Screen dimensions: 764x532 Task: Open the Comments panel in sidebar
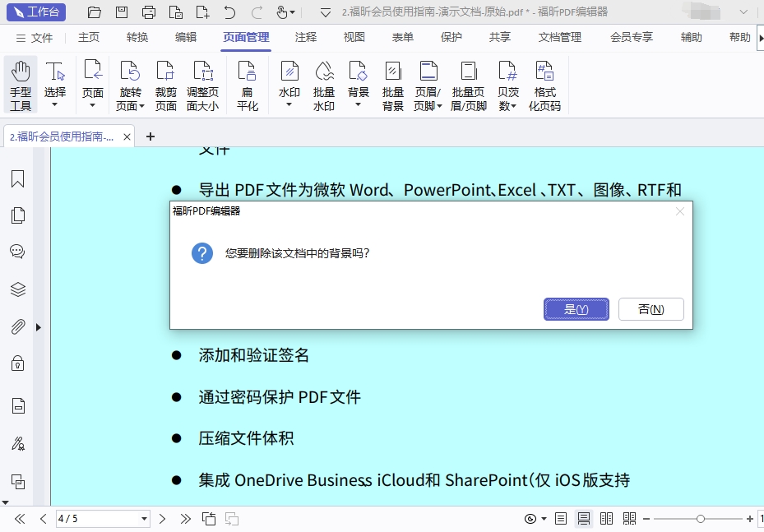click(17, 252)
